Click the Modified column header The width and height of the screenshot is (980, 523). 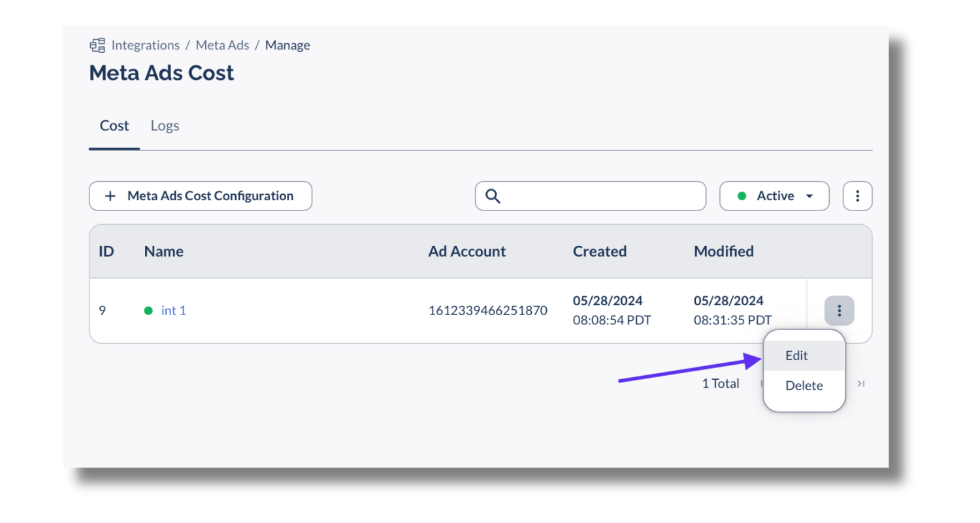pyautogui.click(x=724, y=251)
